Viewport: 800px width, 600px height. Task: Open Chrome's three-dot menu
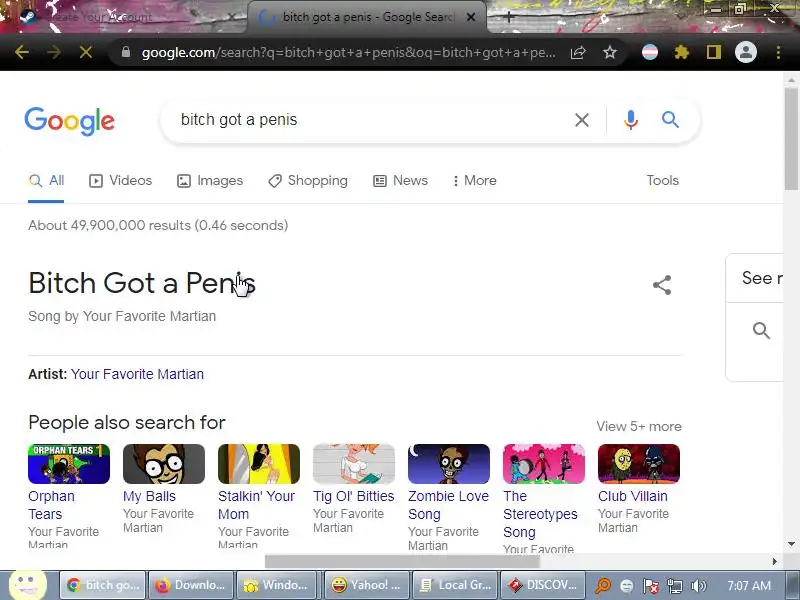pyautogui.click(x=778, y=52)
